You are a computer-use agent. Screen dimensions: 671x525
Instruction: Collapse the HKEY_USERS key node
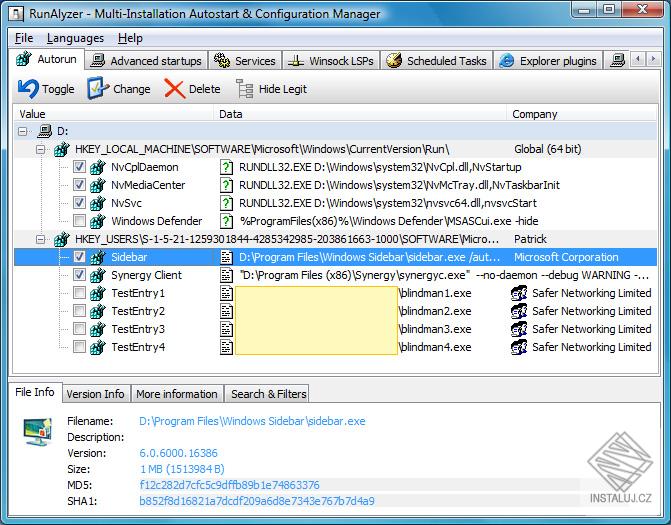41,239
